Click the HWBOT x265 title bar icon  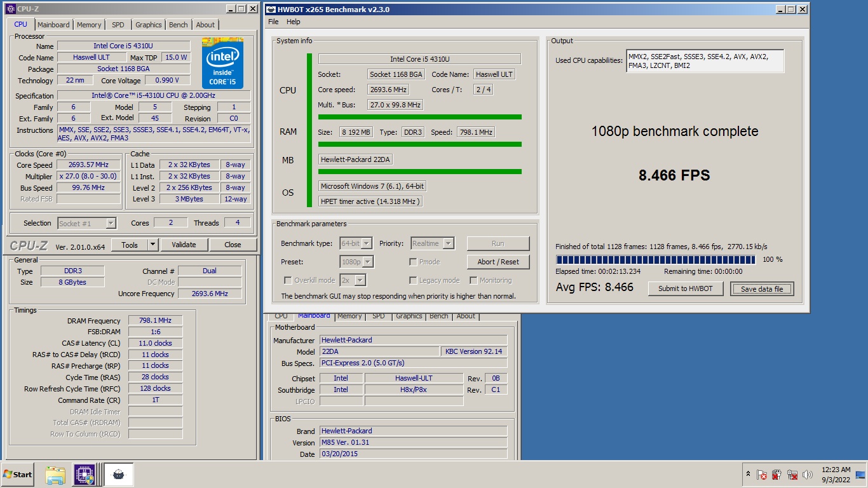click(271, 10)
